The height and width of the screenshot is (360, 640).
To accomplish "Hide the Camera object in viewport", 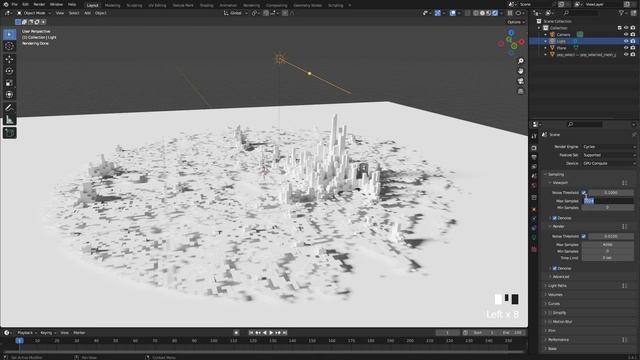I will [x=626, y=35].
